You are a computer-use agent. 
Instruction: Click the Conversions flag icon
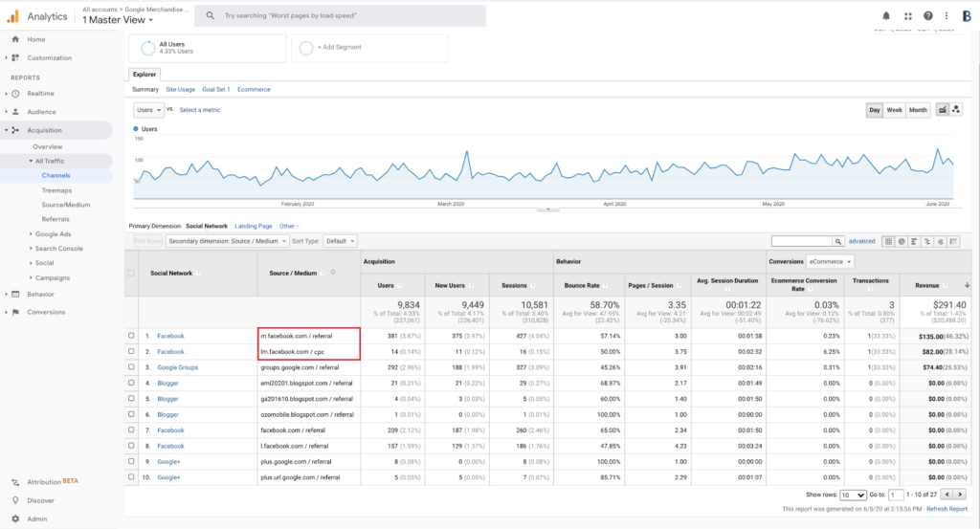click(15, 312)
